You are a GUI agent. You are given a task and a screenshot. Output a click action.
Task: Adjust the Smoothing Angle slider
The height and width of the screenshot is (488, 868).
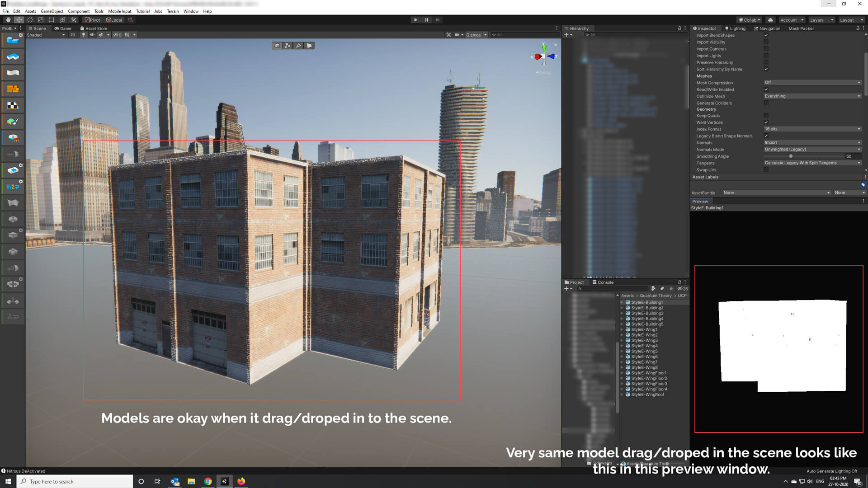tap(791, 156)
